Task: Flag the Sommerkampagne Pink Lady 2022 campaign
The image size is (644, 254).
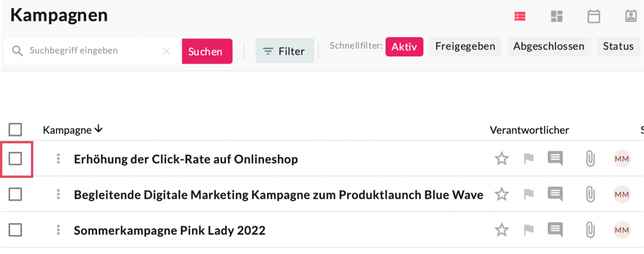Action: click(x=528, y=231)
